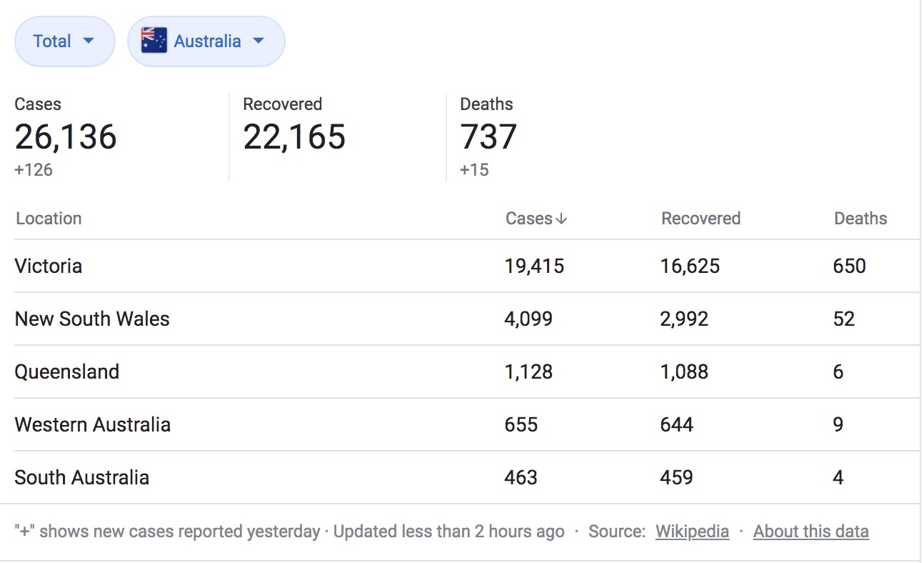The image size is (924, 563).
Task: Open the About this data link
Action: [x=810, y=532]
